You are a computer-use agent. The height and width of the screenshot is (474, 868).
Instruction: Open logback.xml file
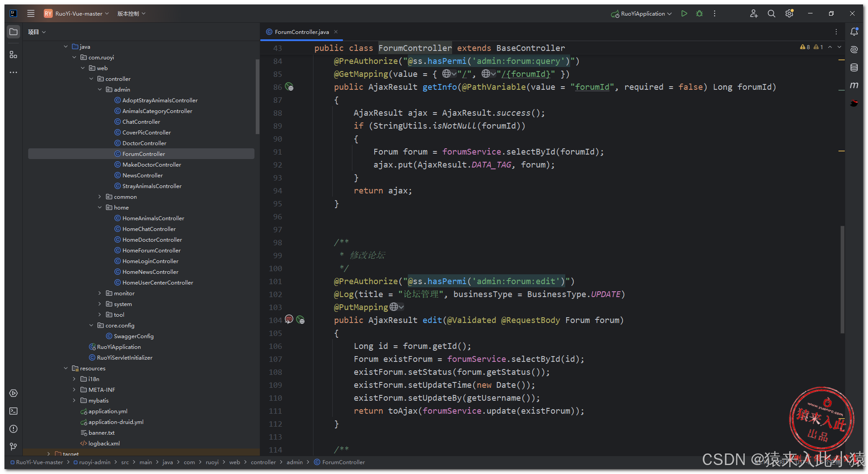tap(104, 443)
